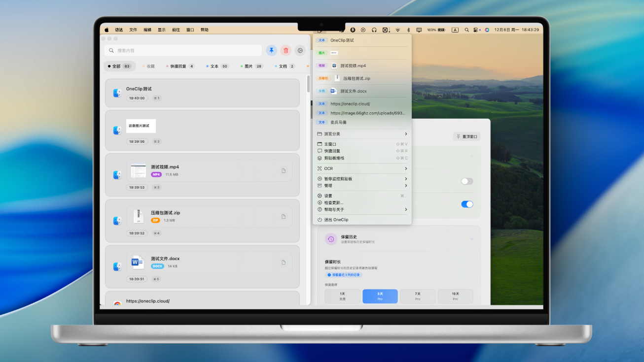Screen dimensions: 644x362
Task: Pin the clipboard window with the pin icon
Action: 271,50
